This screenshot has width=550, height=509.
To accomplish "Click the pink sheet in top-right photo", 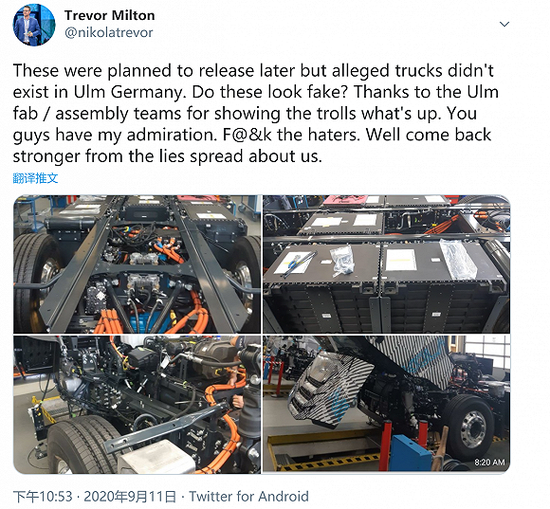I will click(344, 200).
